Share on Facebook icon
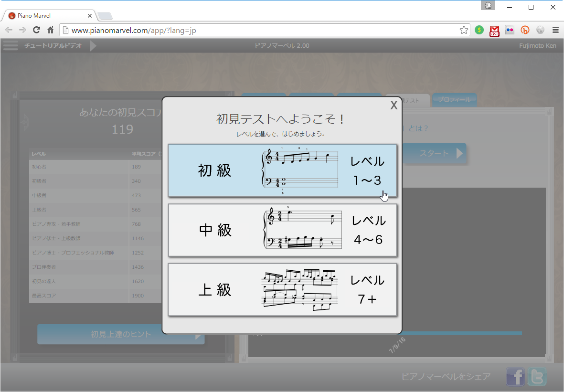 (x=515, y=377)
